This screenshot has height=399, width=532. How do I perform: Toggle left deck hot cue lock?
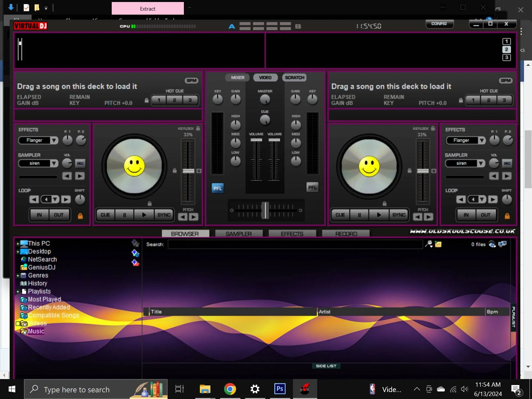pos(147,100)
